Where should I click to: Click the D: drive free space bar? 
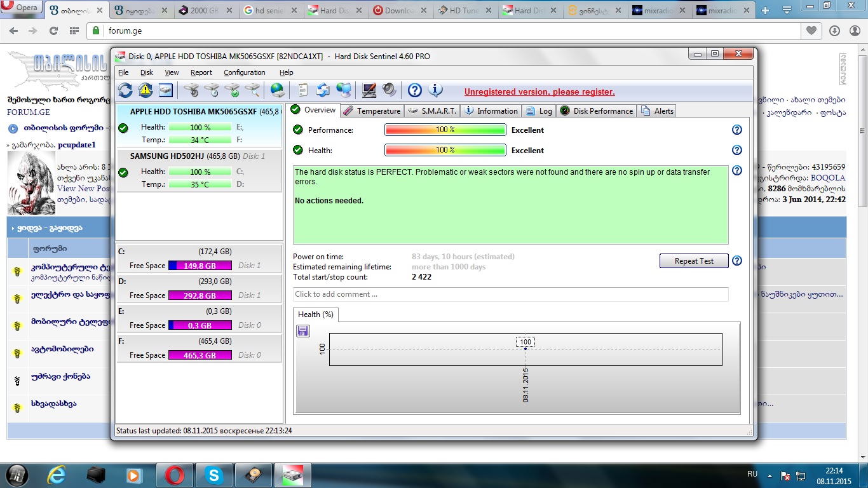coord(200,295)
